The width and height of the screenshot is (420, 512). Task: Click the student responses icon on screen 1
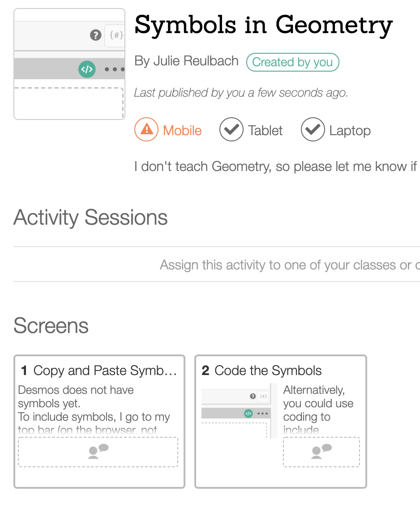click(98, 452)
